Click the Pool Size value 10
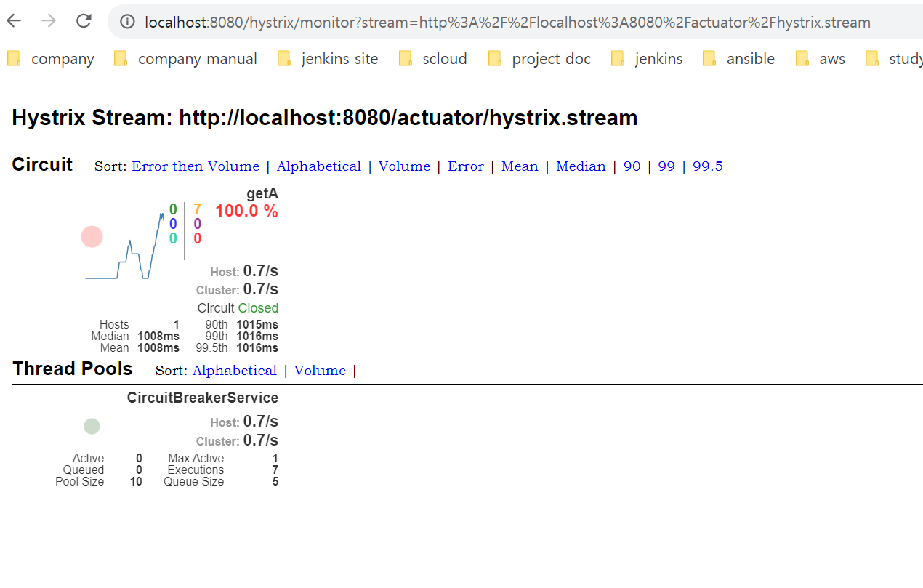The image size is (923, 588). pos(136,482)
